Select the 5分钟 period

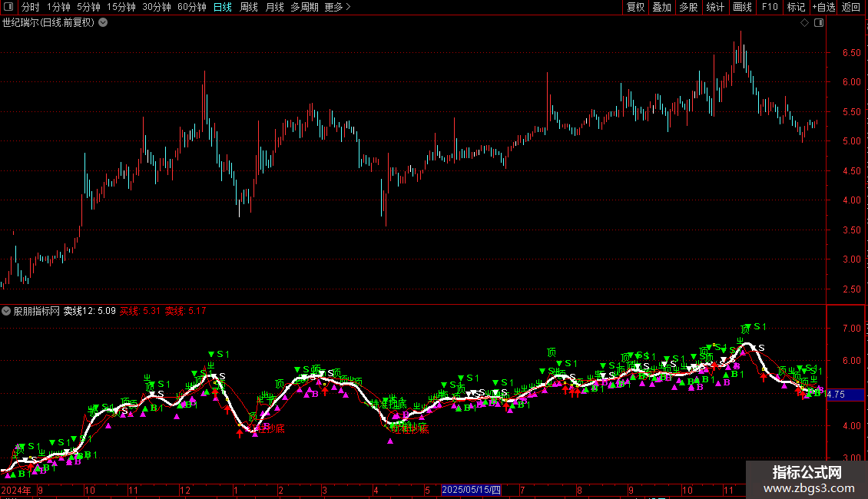click(88, 7)
